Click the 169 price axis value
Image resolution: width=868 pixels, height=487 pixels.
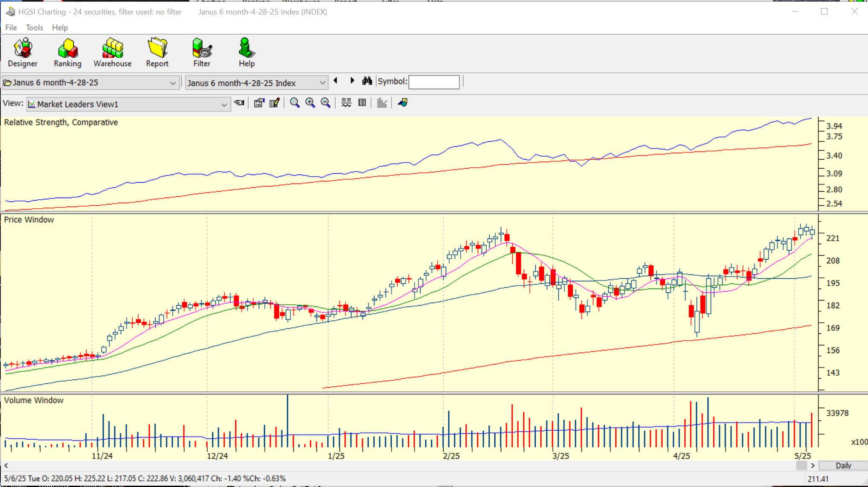pyautogui.click(x=833, y=328)
